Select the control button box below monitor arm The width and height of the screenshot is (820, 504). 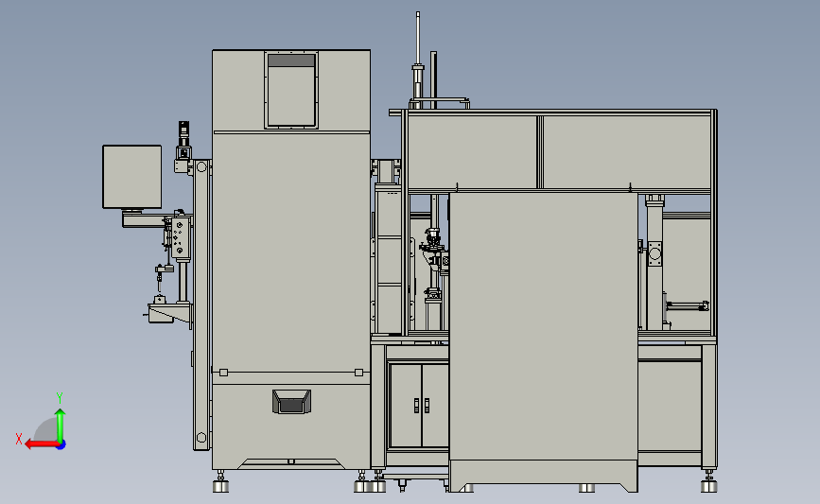[180, 238]
